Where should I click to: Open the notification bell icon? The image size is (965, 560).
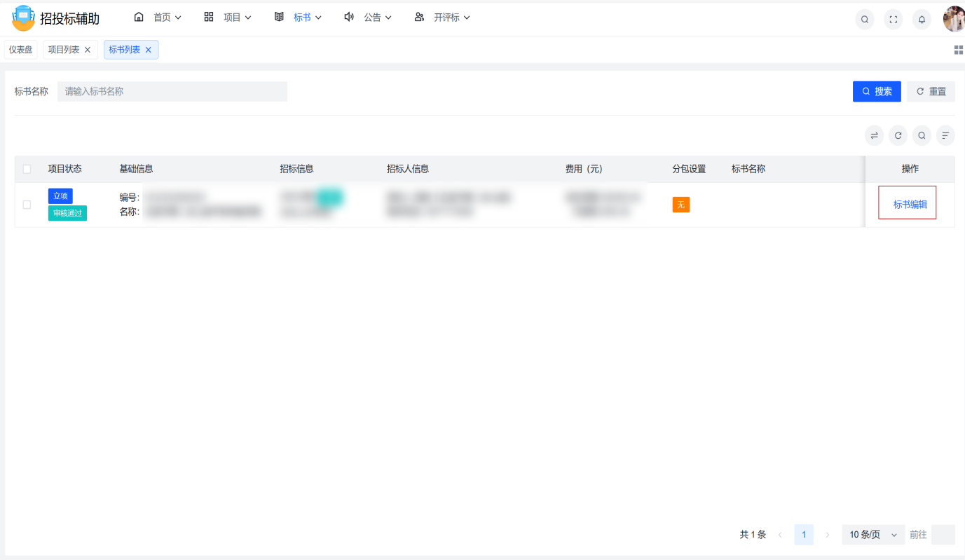tap(922, 20)
